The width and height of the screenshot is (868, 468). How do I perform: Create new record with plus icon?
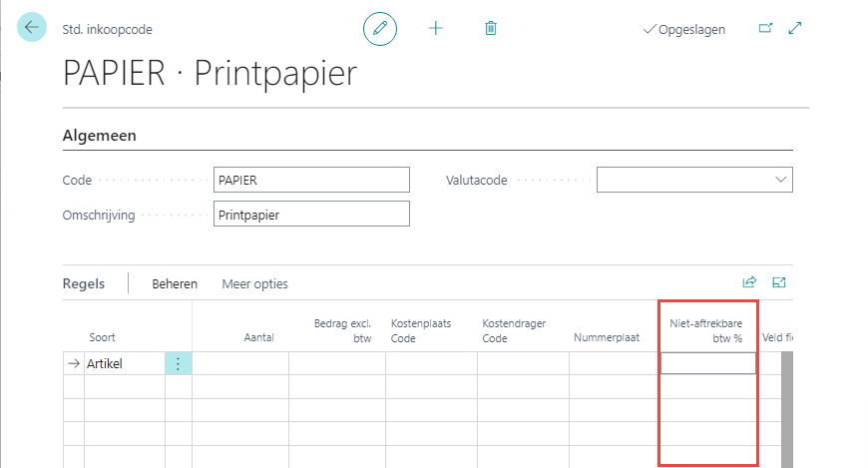tap(435, 29)
